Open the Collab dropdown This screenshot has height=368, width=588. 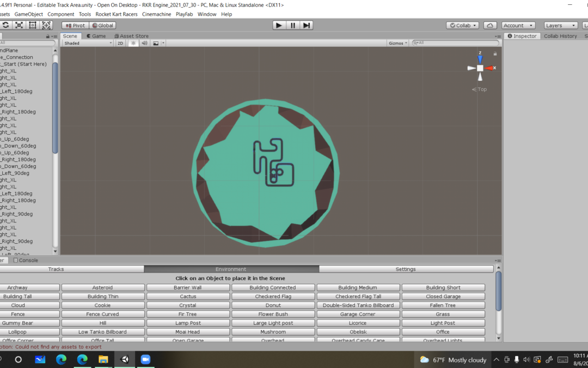pos(462,26)
